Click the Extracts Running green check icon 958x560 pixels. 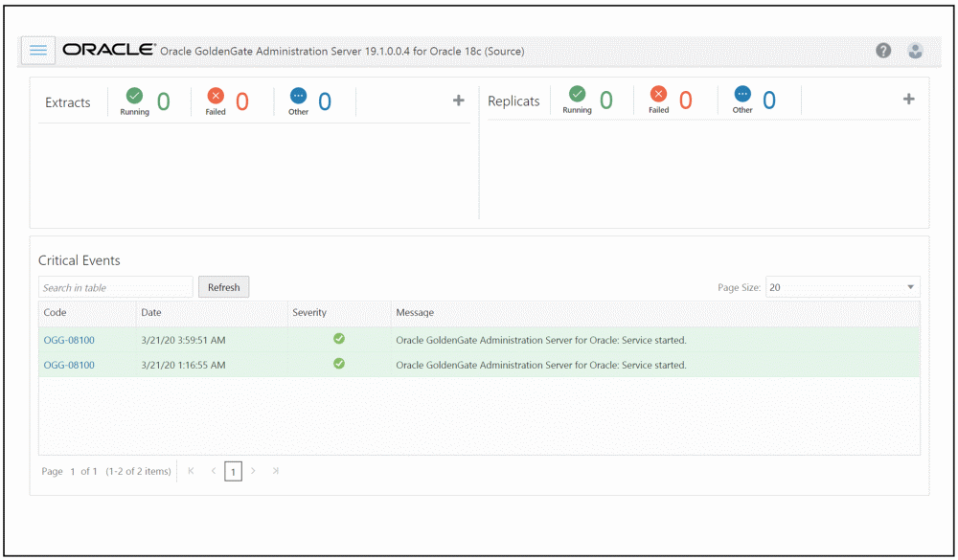click(134, 96)
